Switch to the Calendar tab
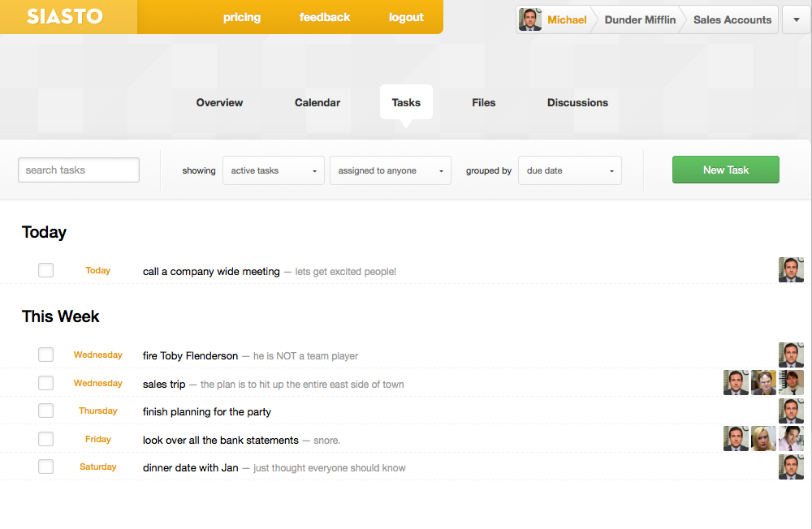Screen dimensions: 812x529 tap(317, 103)
